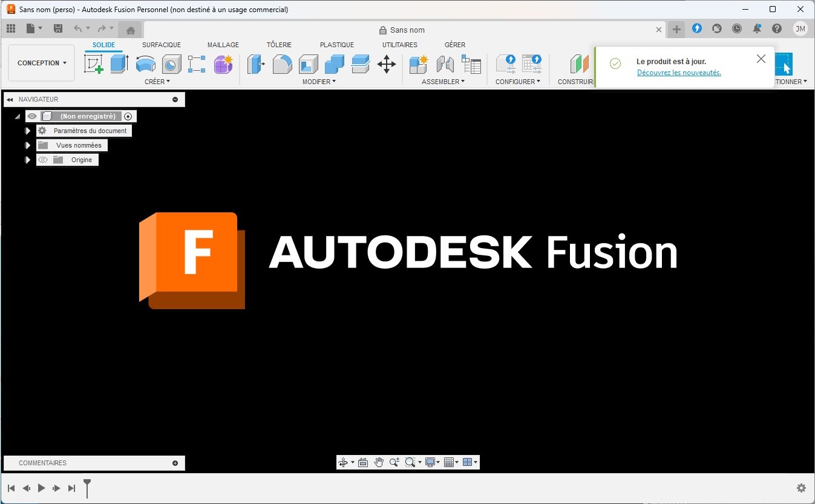Toggle eye icon of unsaved root component
Screen dimensions: 815x504
(32, 116)
